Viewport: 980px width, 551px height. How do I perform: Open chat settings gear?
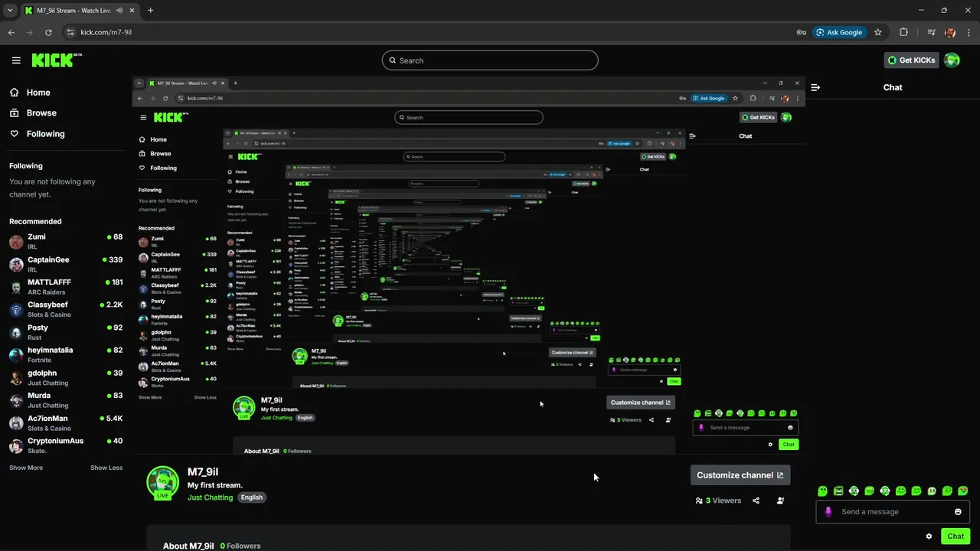tap(929, 536)
